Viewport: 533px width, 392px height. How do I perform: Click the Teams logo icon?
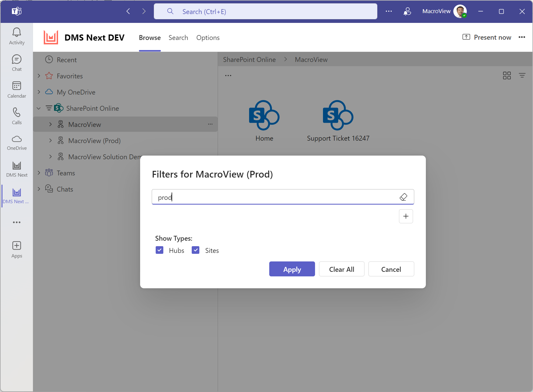point(17,12)
